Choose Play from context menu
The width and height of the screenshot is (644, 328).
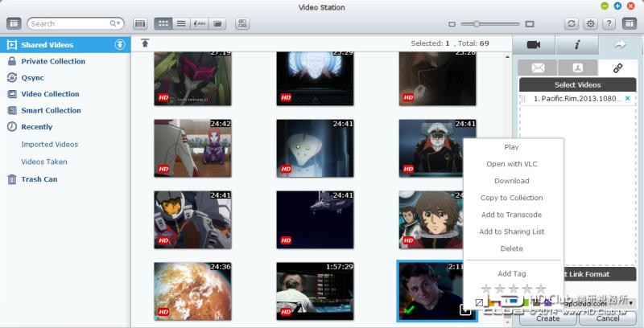tap(511, 147)
